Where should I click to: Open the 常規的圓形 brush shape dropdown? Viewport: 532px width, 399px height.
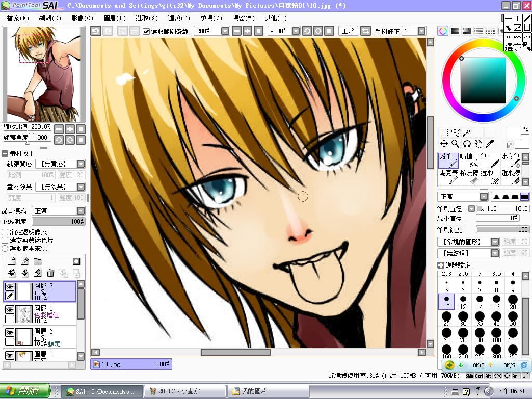(495, 242)
